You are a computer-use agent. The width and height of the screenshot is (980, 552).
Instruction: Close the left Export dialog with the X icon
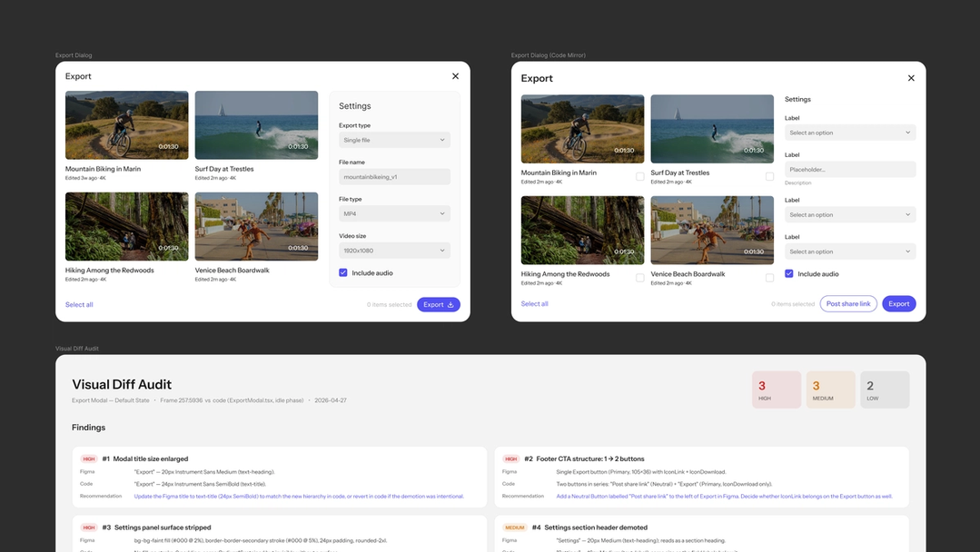tap(455, 75)
